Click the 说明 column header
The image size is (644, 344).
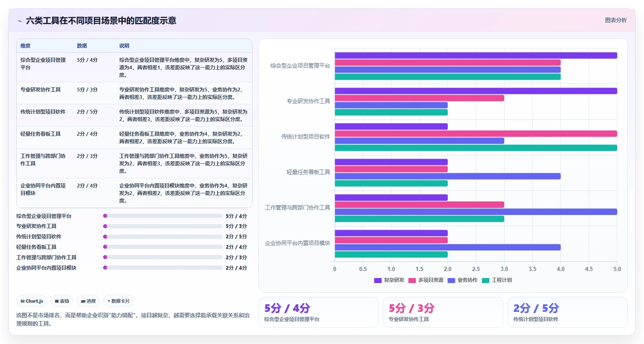pyautogui.click(x=124, y=46)
